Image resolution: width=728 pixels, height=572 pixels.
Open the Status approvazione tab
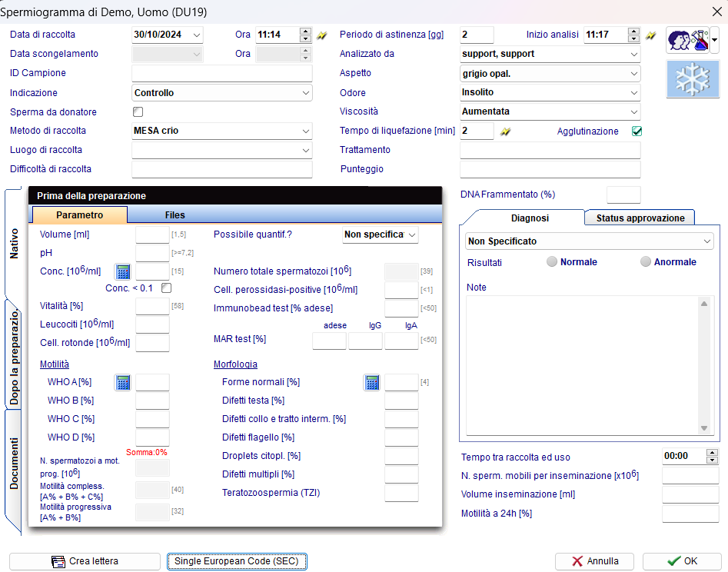(x=640, y=218)
